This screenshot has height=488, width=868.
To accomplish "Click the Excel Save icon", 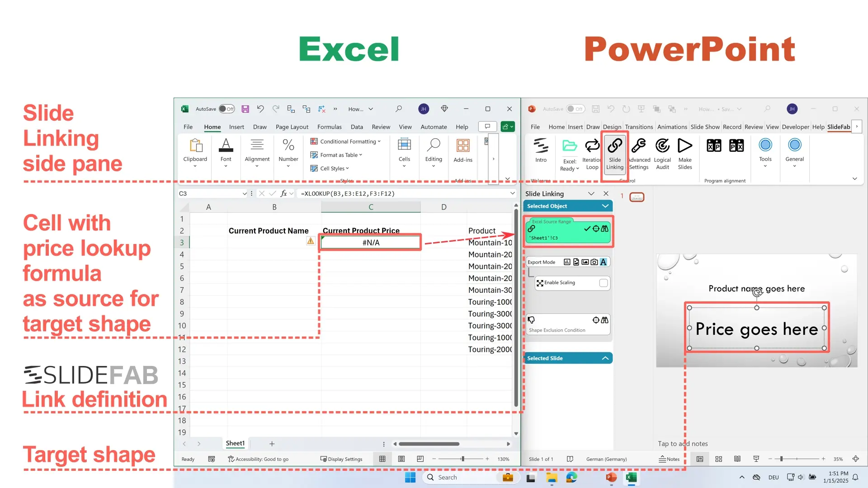I will click(x=245, y=109).
